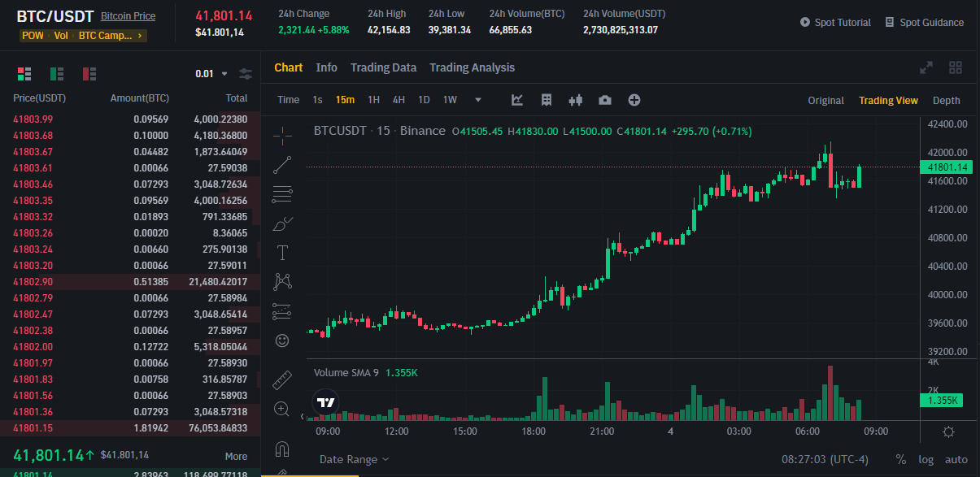Screen dimensions: 980x477
Task: Show buy orders only in the order book
Action: (x=56, y=74)
